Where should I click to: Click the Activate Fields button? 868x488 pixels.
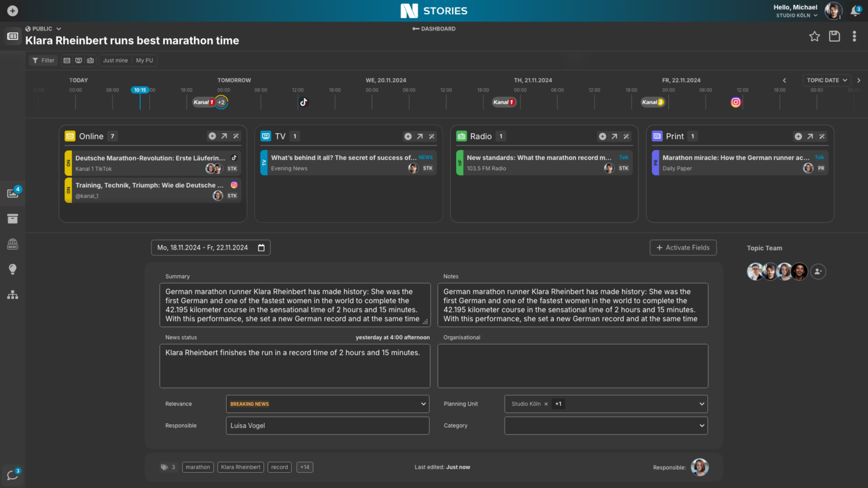click(683, 247)
